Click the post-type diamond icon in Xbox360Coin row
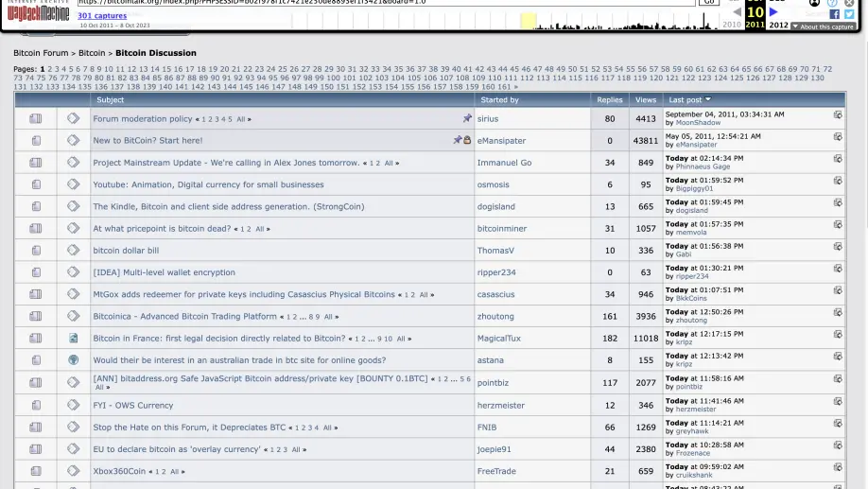Viewport: 868px width, 489px height. point(73,471)
